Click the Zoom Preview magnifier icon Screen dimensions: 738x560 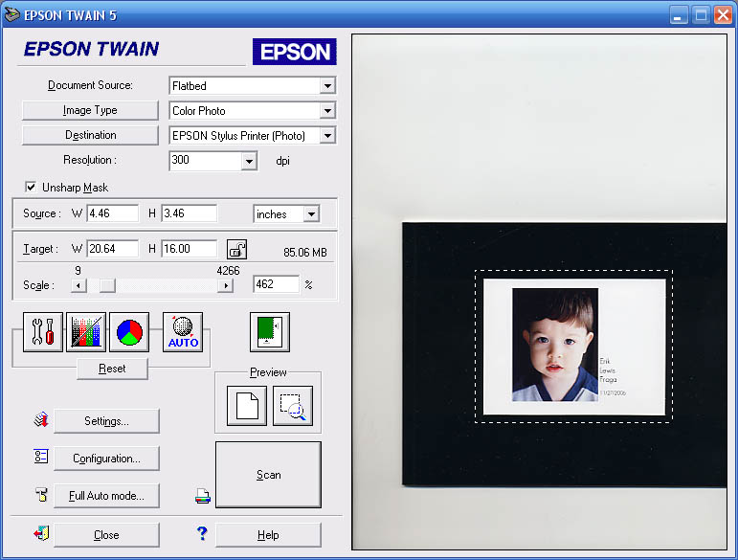pos(293,406)
